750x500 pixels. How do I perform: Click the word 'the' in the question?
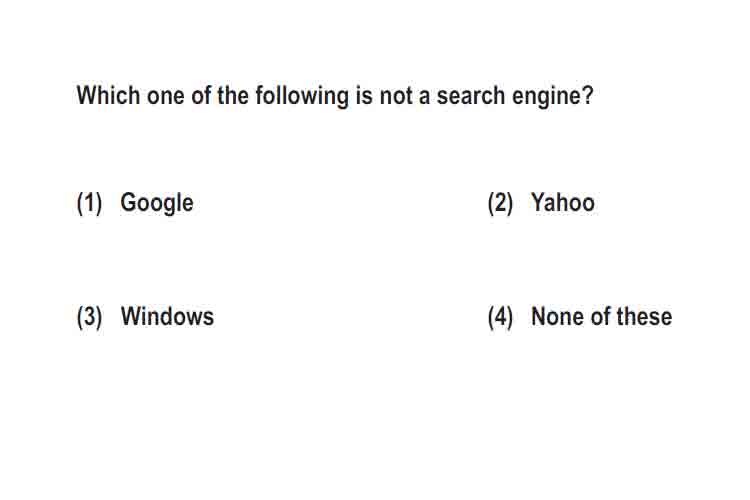click(232, 95)
